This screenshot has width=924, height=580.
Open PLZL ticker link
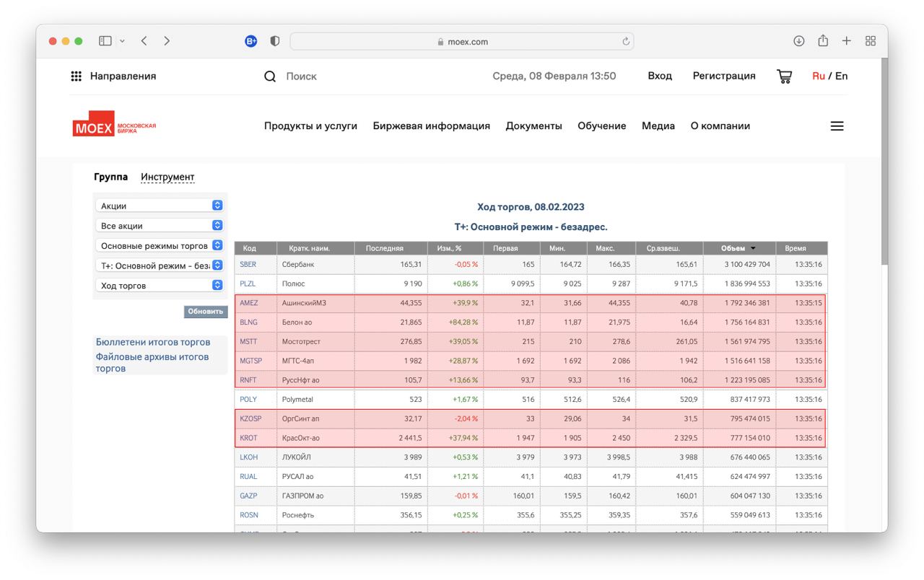(x=248, y=284)
